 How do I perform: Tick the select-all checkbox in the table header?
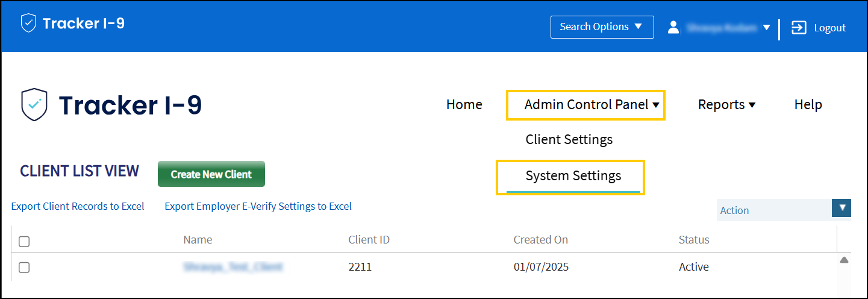tap(24, 242)
